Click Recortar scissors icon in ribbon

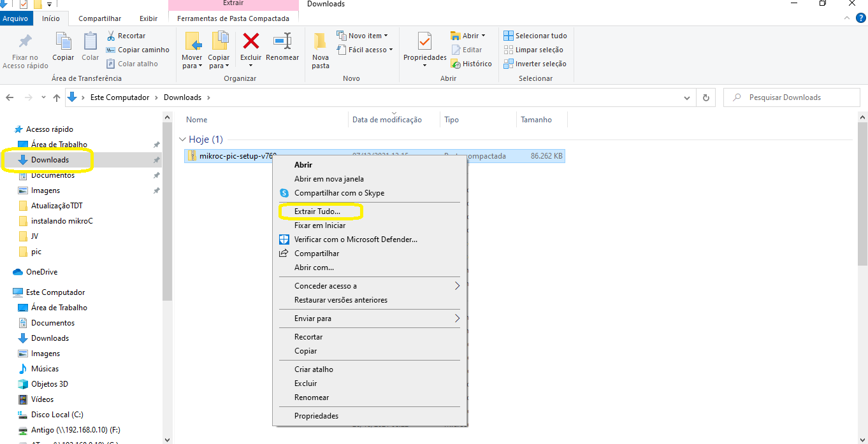pyautogui.click(x=111, y=36)
